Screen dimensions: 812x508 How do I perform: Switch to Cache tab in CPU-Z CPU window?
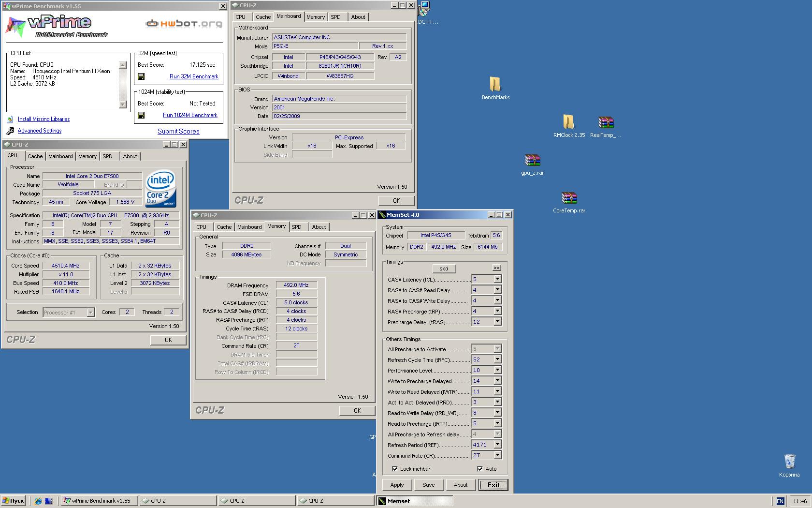(x=35, y=156)
